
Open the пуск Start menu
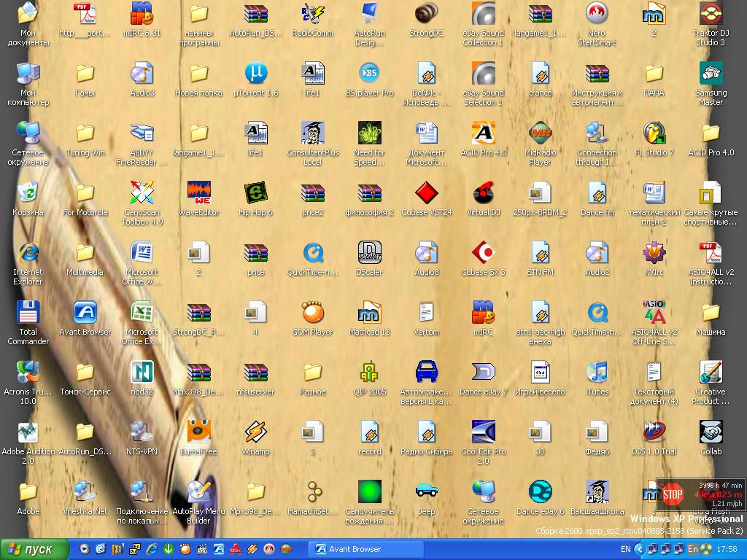tap(34, 550)
